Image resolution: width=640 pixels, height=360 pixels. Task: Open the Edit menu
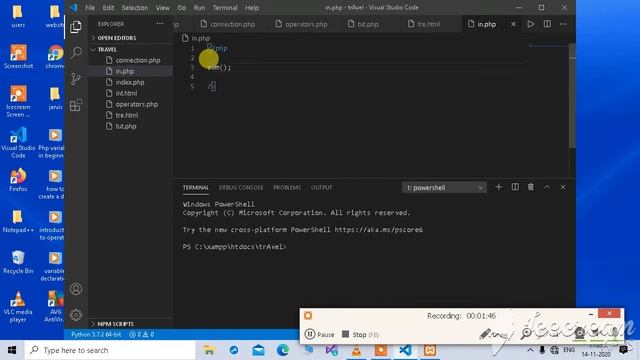[x=108, y=7]
